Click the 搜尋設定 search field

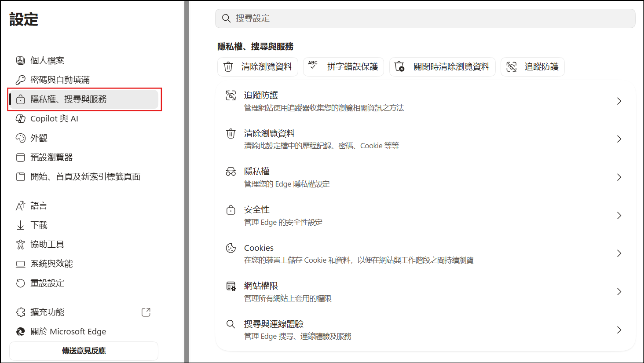(x=425, y=18)
